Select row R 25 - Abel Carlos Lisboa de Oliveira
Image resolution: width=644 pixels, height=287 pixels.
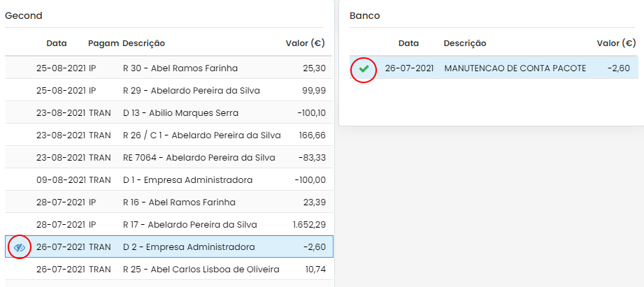pyautogui.click(x=169, y=270)
